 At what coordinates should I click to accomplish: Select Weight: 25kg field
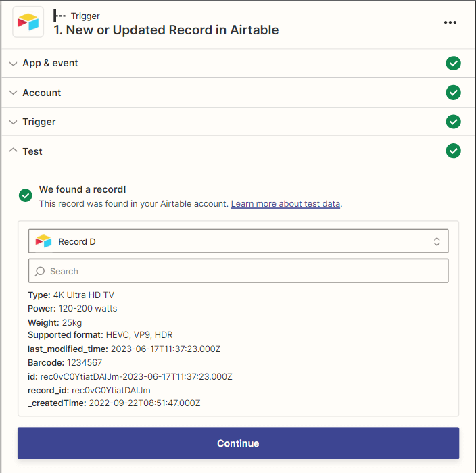tap(55, 322)
